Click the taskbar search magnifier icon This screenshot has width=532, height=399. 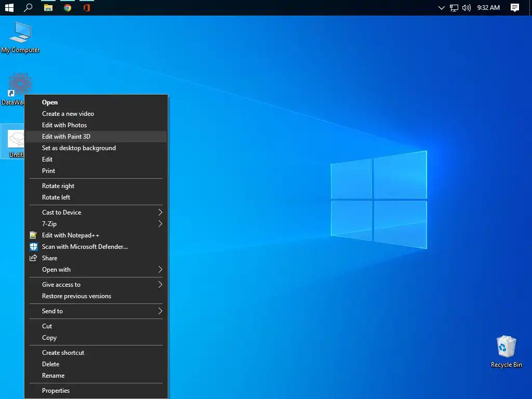pyautogui.click(x=28, y=7)
